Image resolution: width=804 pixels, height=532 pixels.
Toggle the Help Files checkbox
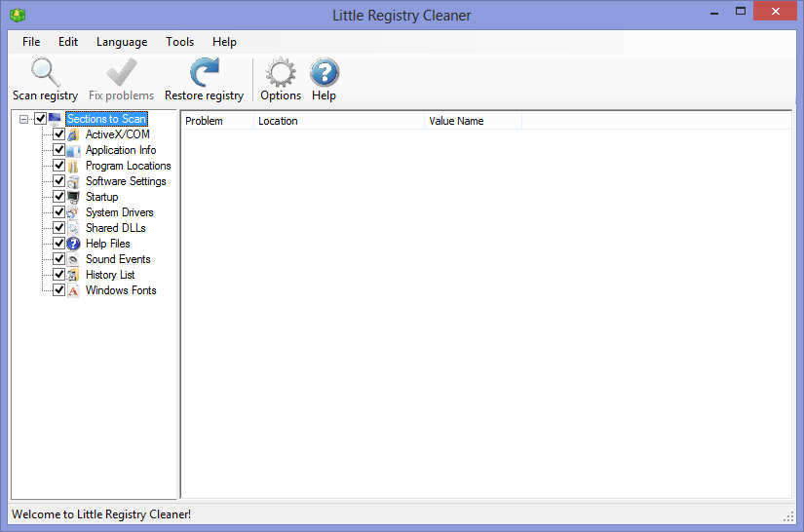pos(59,243)
